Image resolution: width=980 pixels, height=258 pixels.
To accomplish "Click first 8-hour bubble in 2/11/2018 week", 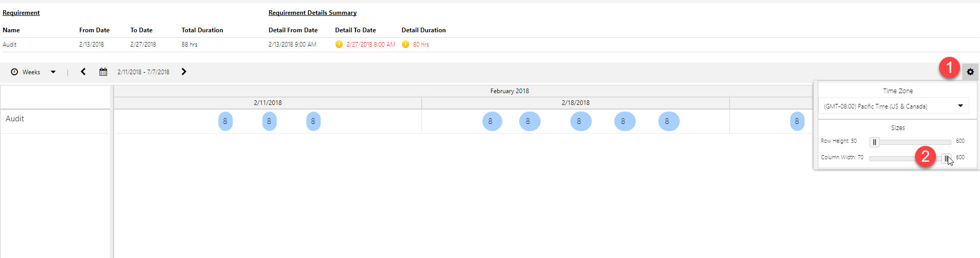I will coord(225,121).
